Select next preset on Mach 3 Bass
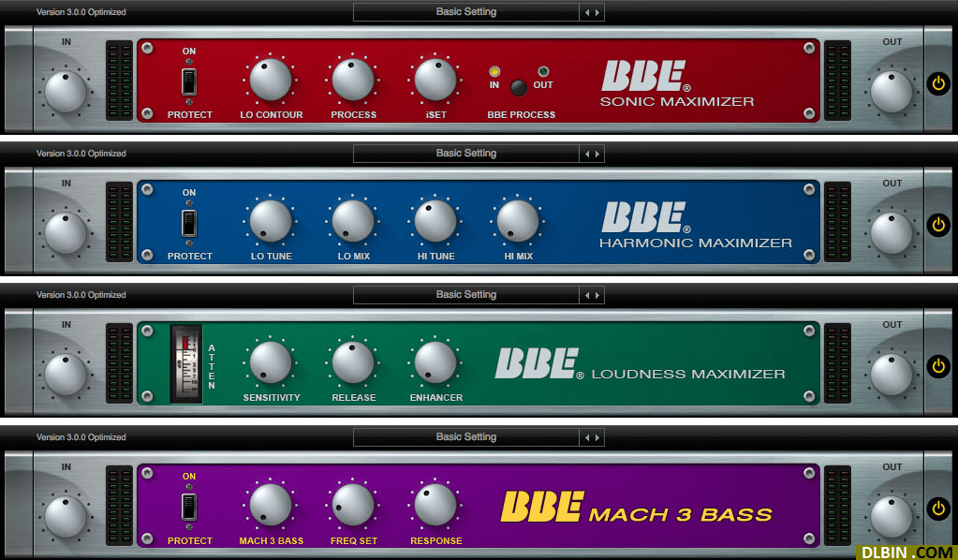958x560 pixels. coord(597,438)
